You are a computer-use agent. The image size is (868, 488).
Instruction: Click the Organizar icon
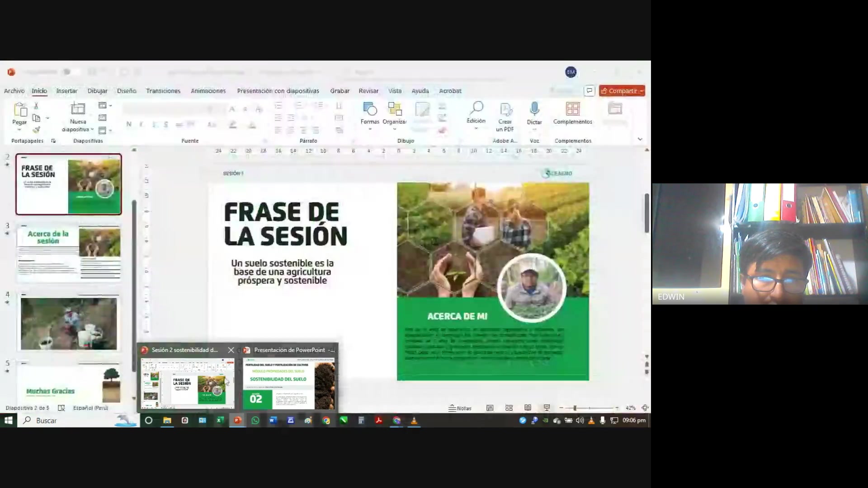point(395,109)
